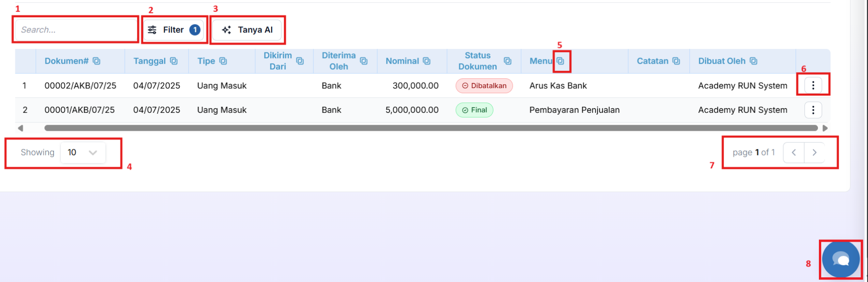This screenshot has width=868, height=282.
Task: Click the copy icon beside Catatan header
Action: click(676, 61)
